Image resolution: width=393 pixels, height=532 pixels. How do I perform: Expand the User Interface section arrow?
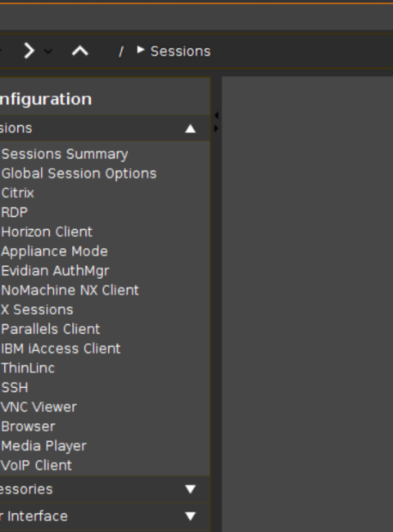click(x=191, y=516)
